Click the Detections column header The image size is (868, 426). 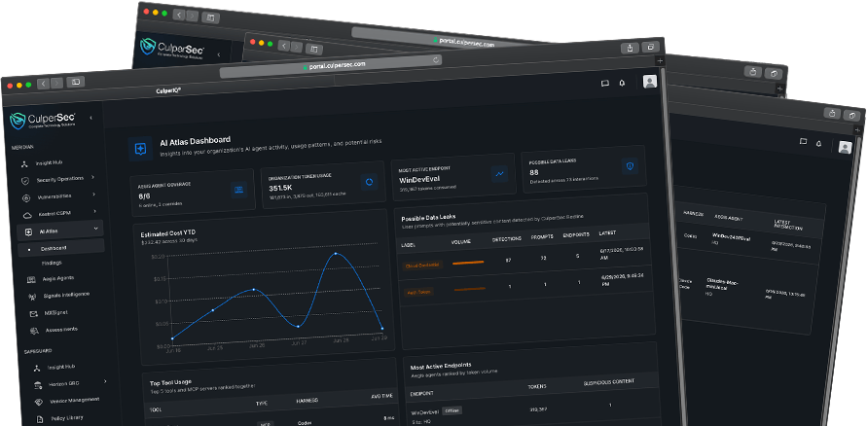click(x=507, y=239)
